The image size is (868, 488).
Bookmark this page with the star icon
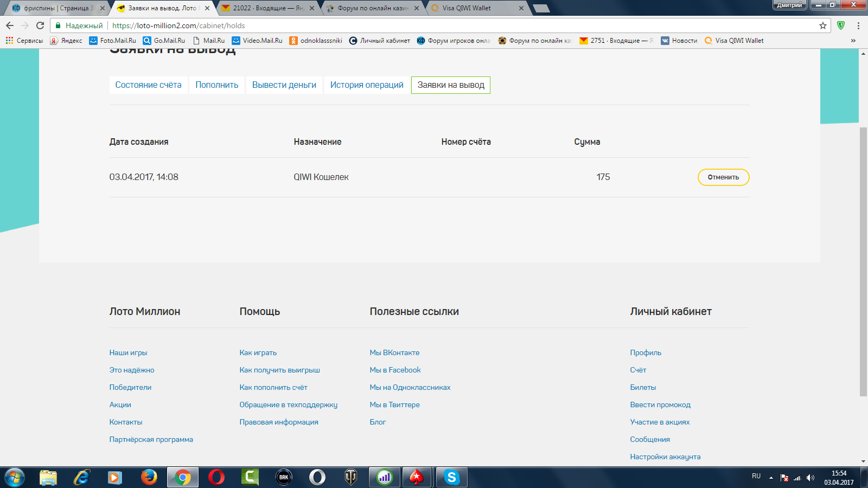[823, 25]
